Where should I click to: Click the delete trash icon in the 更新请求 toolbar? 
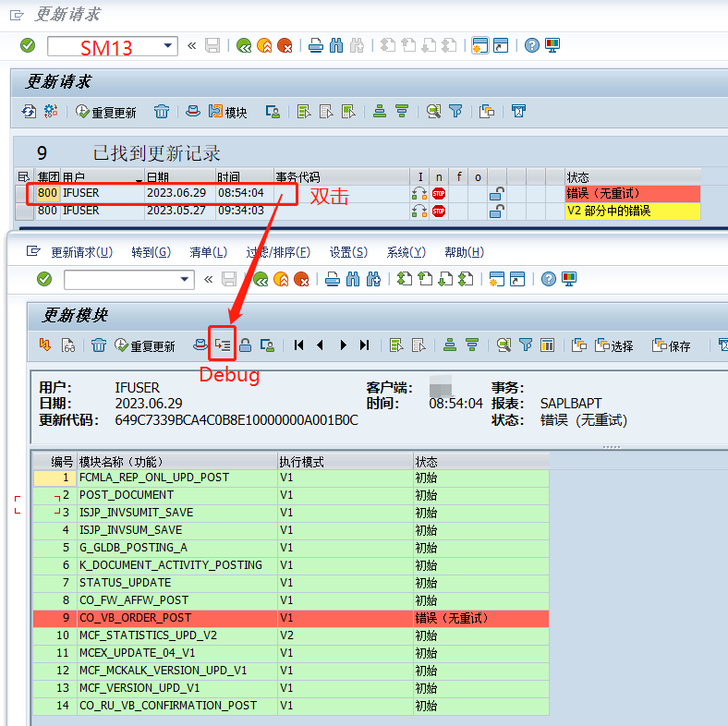(x=162, y=112)
